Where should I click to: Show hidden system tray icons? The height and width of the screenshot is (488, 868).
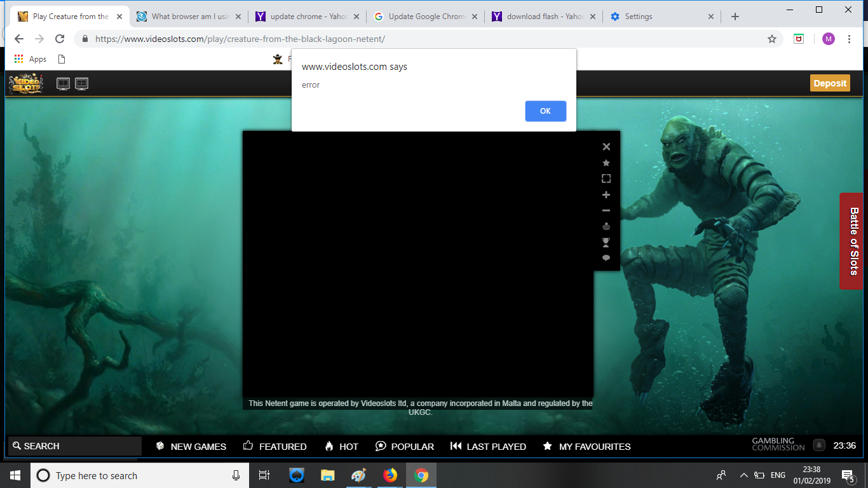743,475
